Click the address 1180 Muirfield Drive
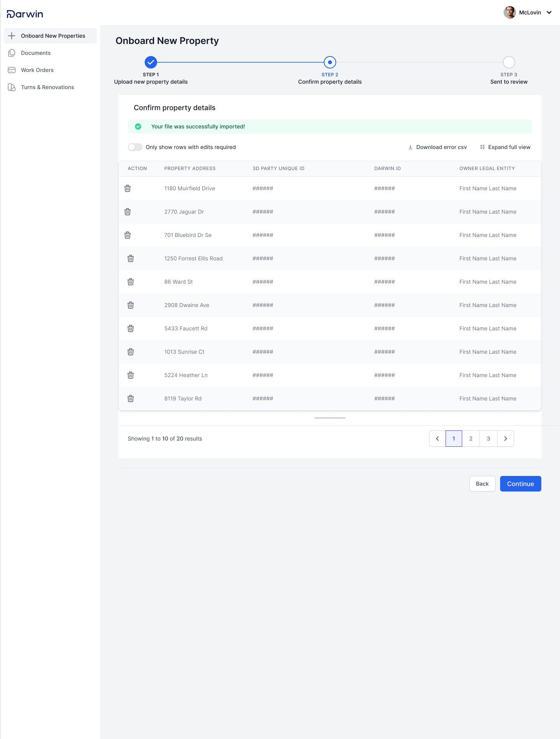The height and width of the screenshot is (739, 560). click(189, 188)
